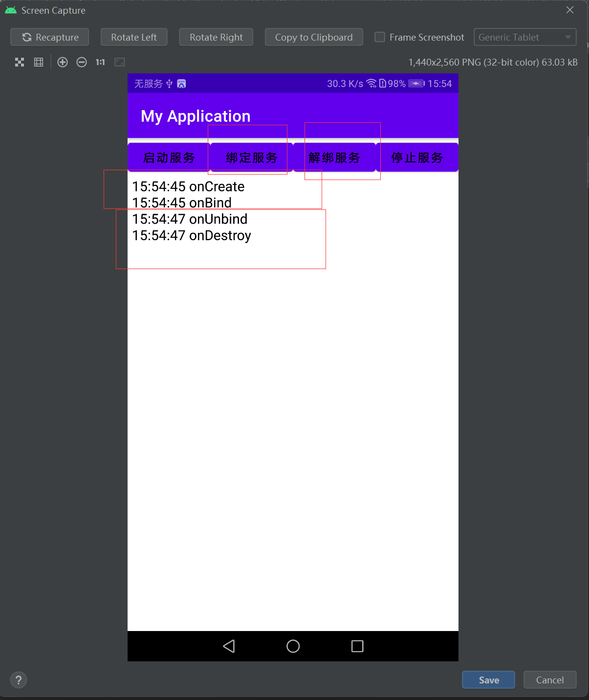Click the '15:54:45 onBind' log line
The height and width of the screenshot is (700, 589).
coord(182,203)
